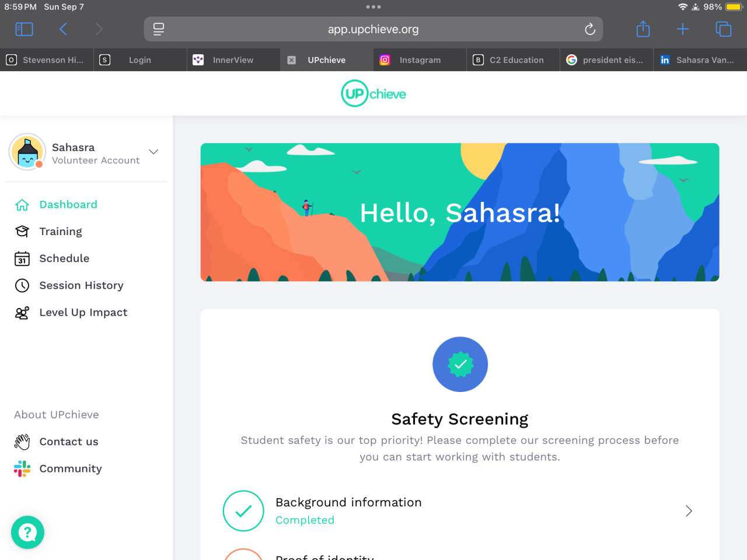
Task: Click the Dashboard home icon
Action: pos(22,205)
